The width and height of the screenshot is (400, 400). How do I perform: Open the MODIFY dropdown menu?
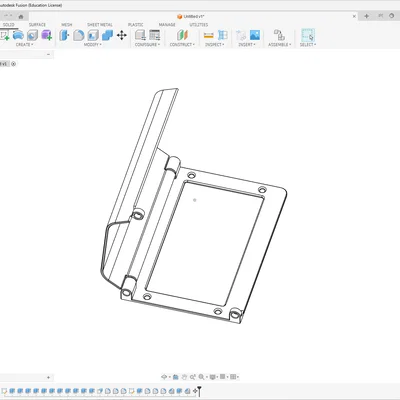pos(93,44)
